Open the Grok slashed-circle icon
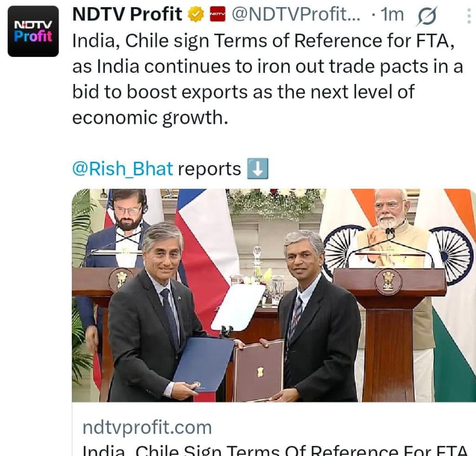This screenshot has height=456, width=476. [x=427, y=15]
